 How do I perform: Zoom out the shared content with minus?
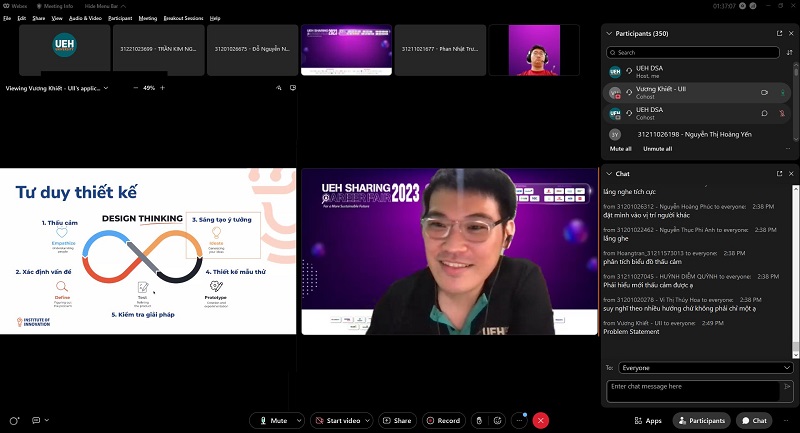point(135,88)
